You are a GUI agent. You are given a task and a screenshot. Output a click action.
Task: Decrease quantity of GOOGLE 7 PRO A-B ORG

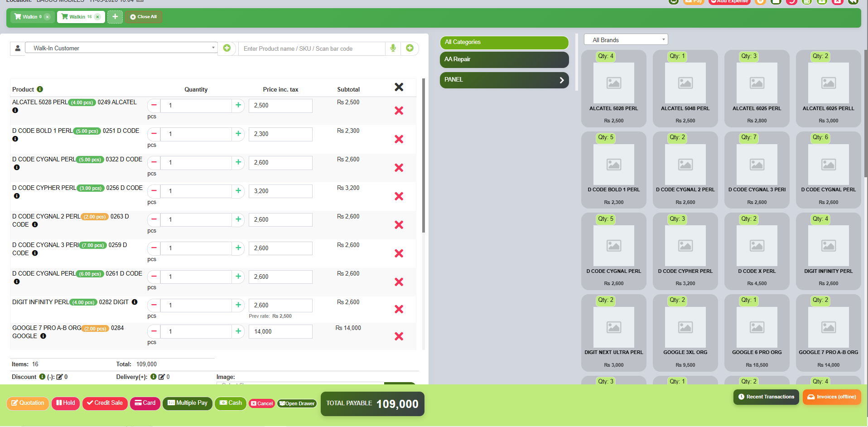153,331
